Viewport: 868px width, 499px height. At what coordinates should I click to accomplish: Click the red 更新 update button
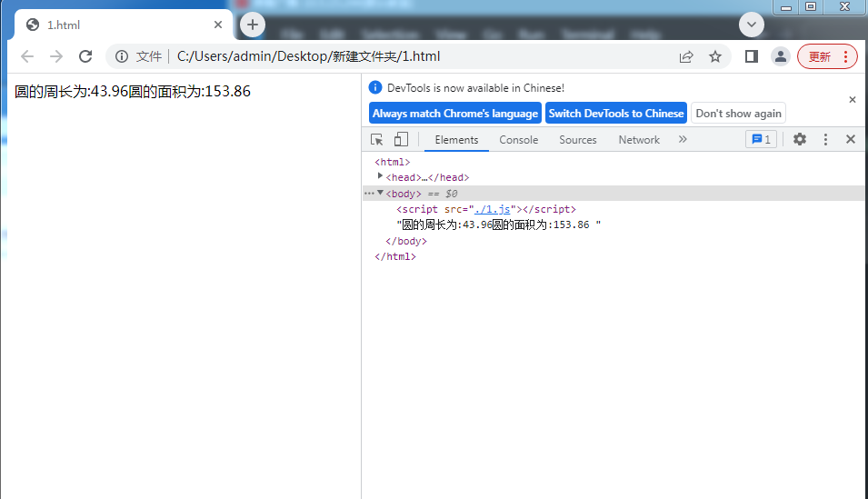click(820, 56)
